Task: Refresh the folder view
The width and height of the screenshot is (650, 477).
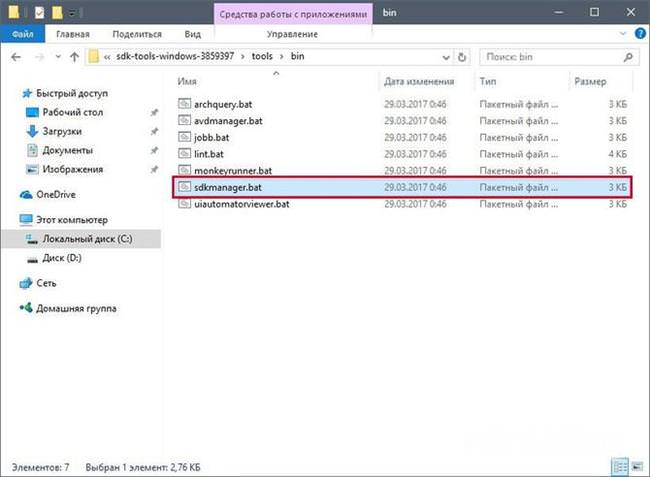Action: 462,57
